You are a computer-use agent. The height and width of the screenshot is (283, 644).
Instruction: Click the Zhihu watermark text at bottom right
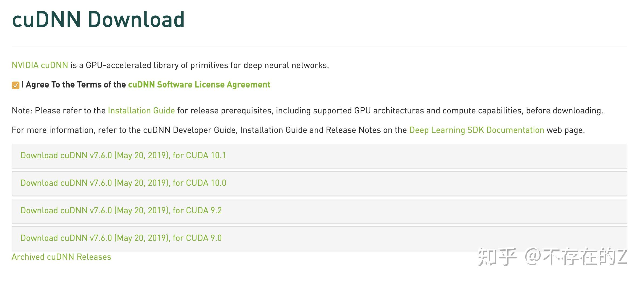click(552, 257)
